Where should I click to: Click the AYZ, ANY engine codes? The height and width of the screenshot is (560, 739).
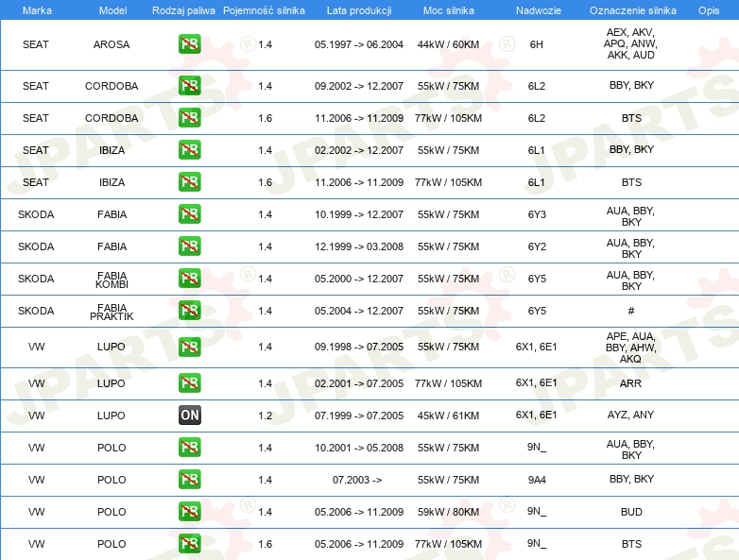(630, 415)
